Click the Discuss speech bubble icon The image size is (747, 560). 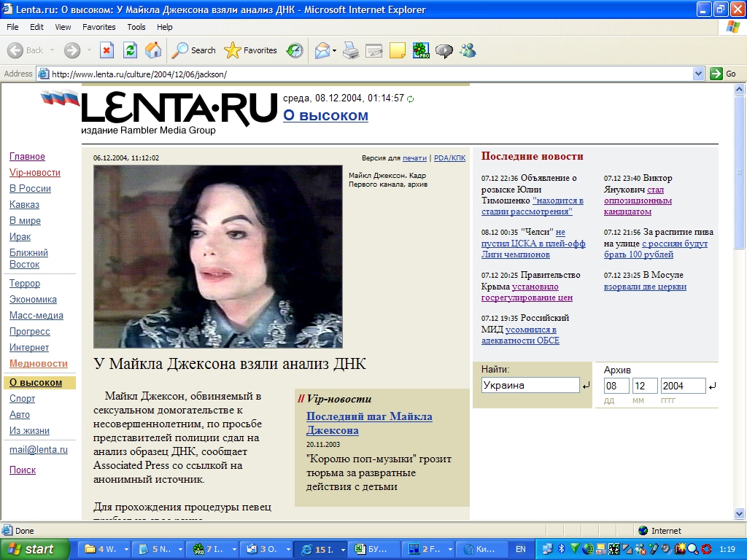point(444,50)
